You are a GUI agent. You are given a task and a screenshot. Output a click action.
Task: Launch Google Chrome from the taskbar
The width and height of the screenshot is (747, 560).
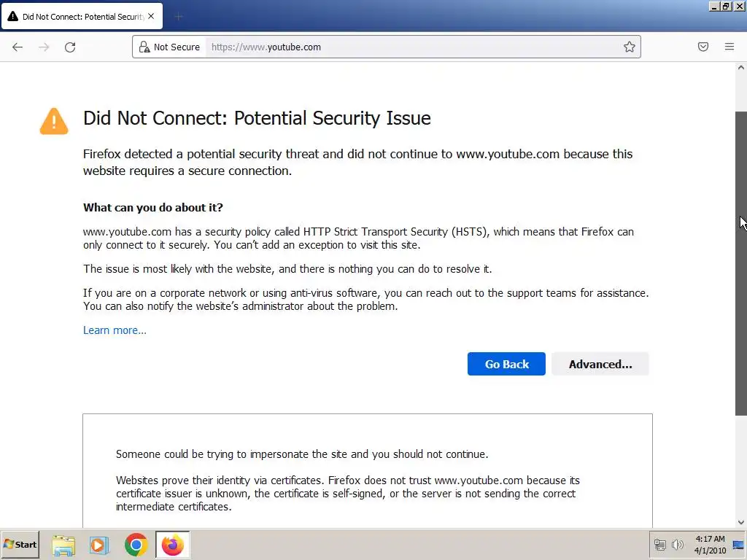click(x=136, y=545)
